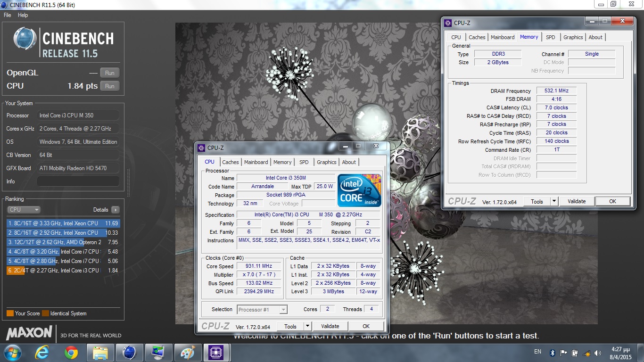
Task: Open Processor #1 selection dropdown
Action: coord(262,310)
